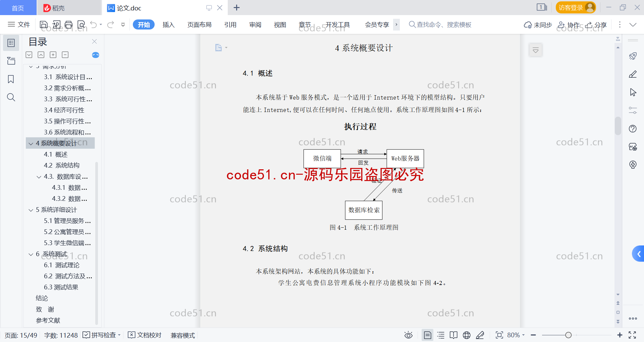Switch to reading view book icon
The height and width of the screenshot is (342, 644).
coord(453,335)
